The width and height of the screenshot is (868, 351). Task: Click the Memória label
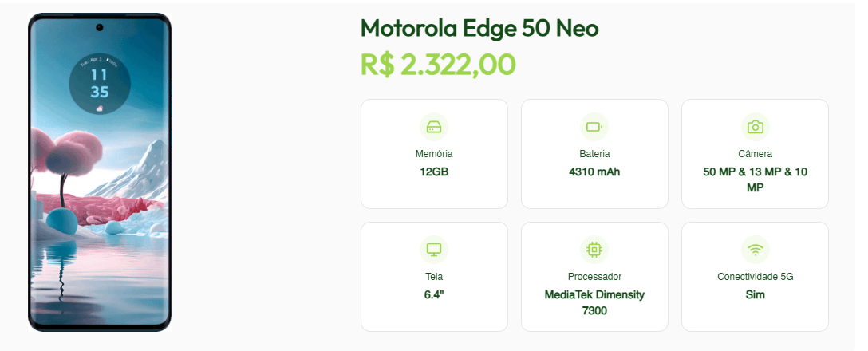click(x=434, y=154)
